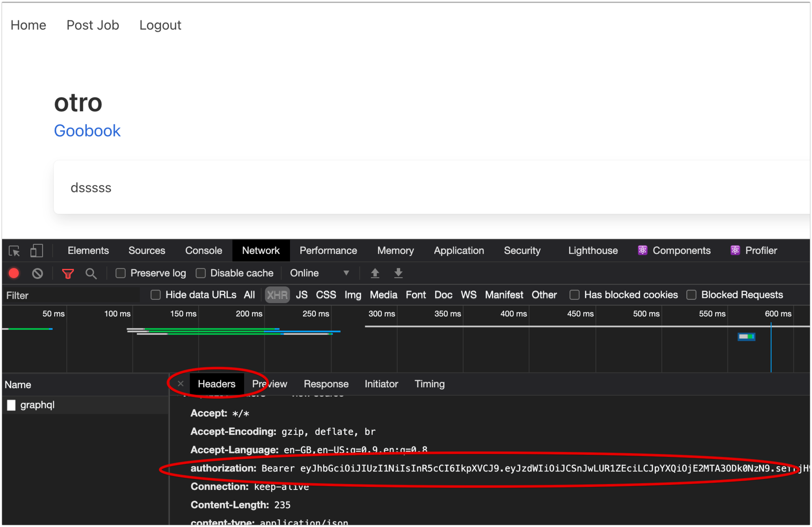Screen dimensions: 812x527
Task: Select the XHR filter type
Action: (277, 295)
